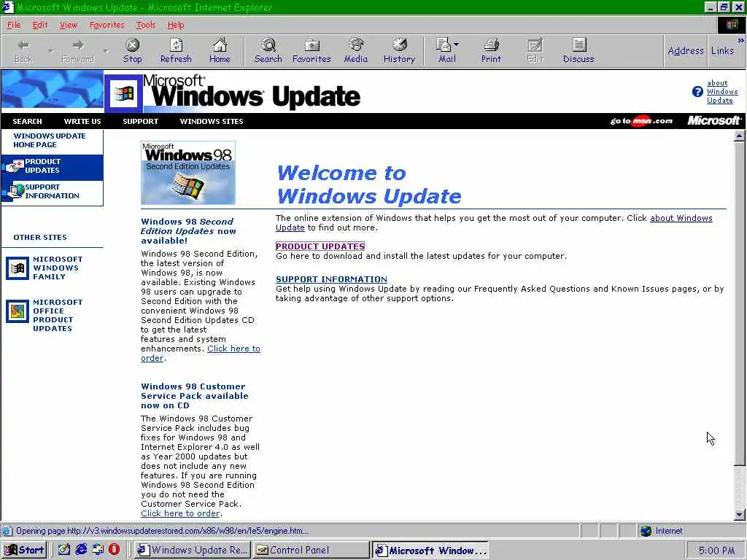Click the Microsoft logo in the black bar
The image size is (747, 560).
coord(713,121)
